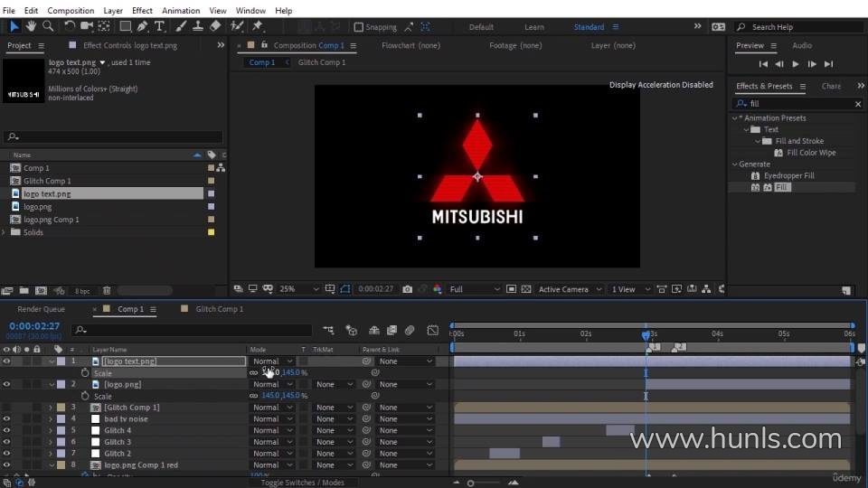Click the take snapshot camera icon
Viewport: 868px width, 488px height.
[x=408, y=289]
